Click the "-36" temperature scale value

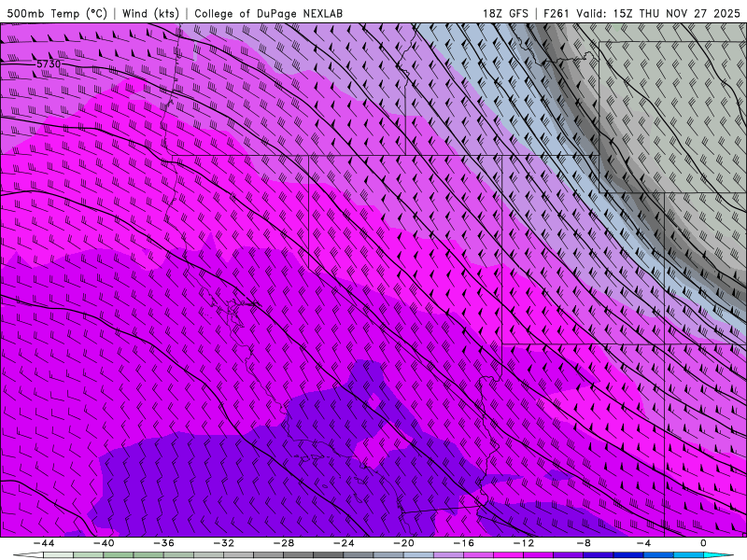point(163,543)
